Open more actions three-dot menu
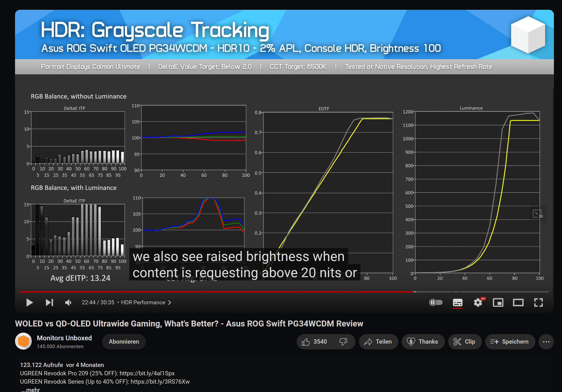 pyautogui.click(x=546, y=342)
